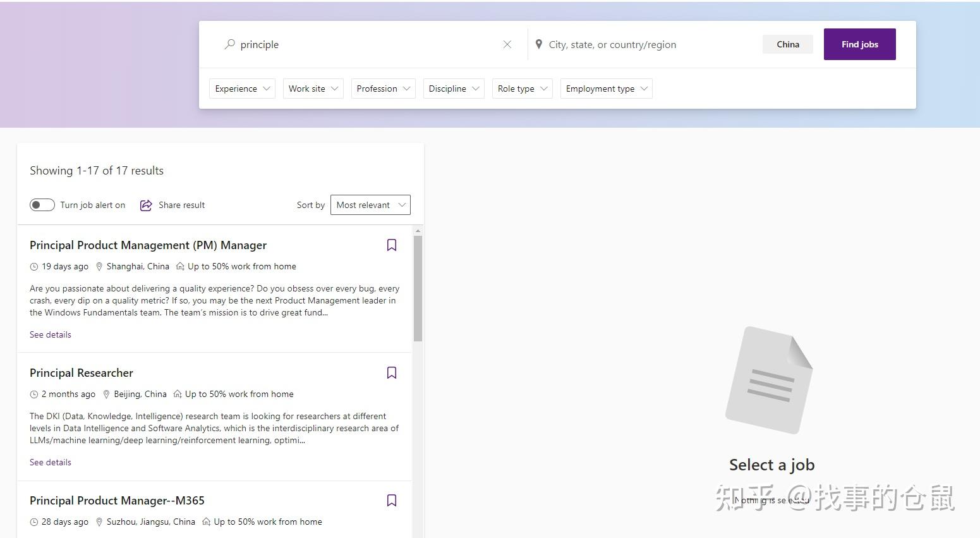
Task: Click the search magnifier icon
Action: point(229,44)
